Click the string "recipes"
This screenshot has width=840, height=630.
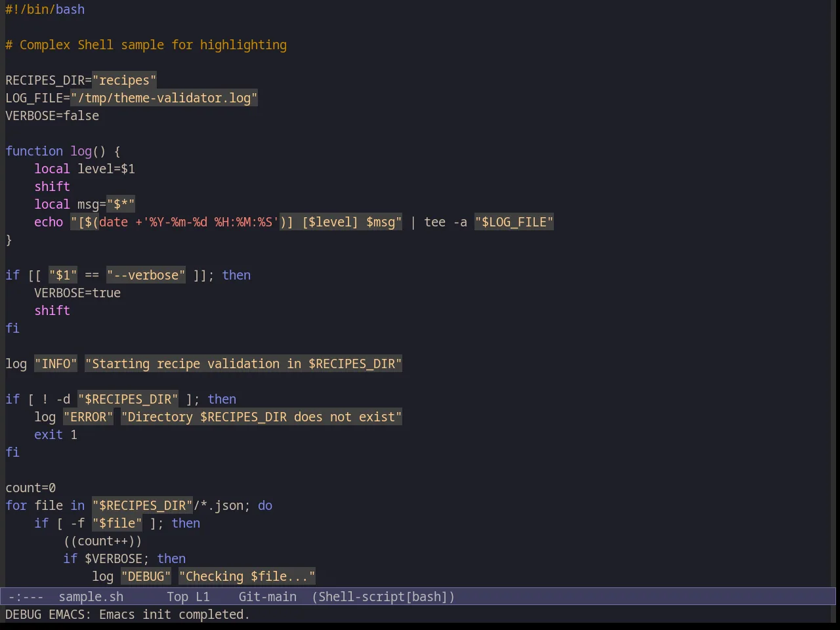click(124, 80)
